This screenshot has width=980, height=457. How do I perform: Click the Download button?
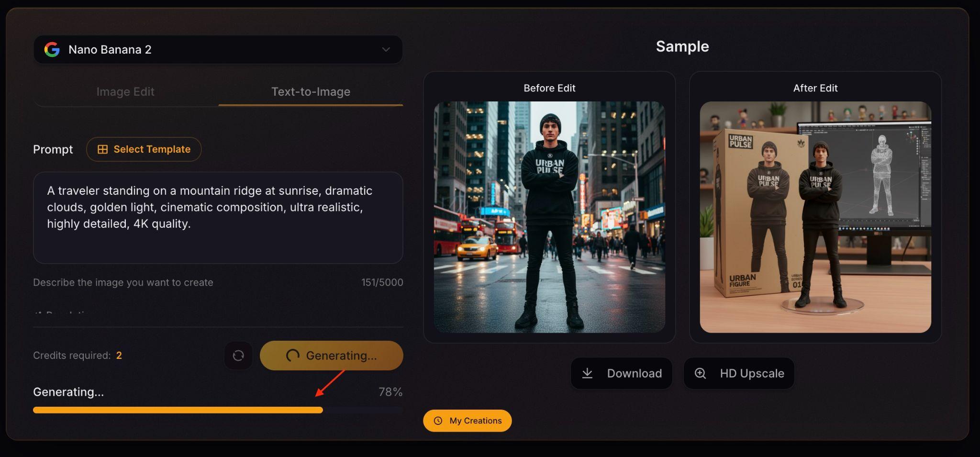[x=621, y=373]
